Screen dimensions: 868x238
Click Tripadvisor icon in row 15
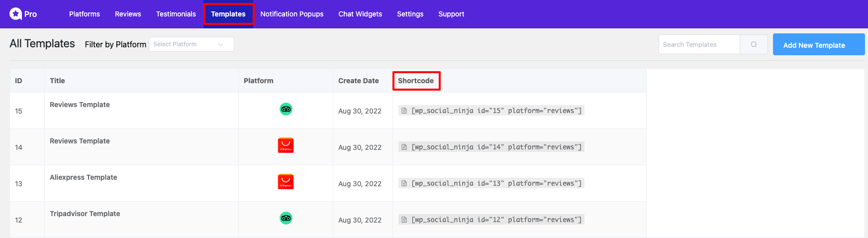tap(286, 109)
